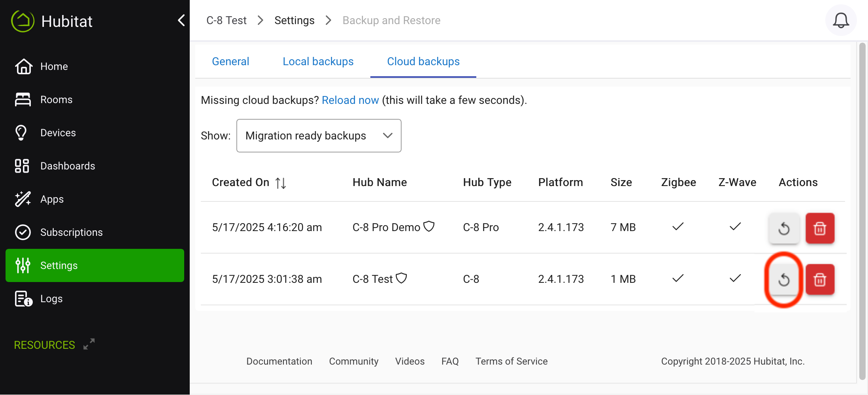Image resolution: width=868 pixels, height=395 pixels.
Task: Open the Community footer link
Action: (x=354, y=361)
